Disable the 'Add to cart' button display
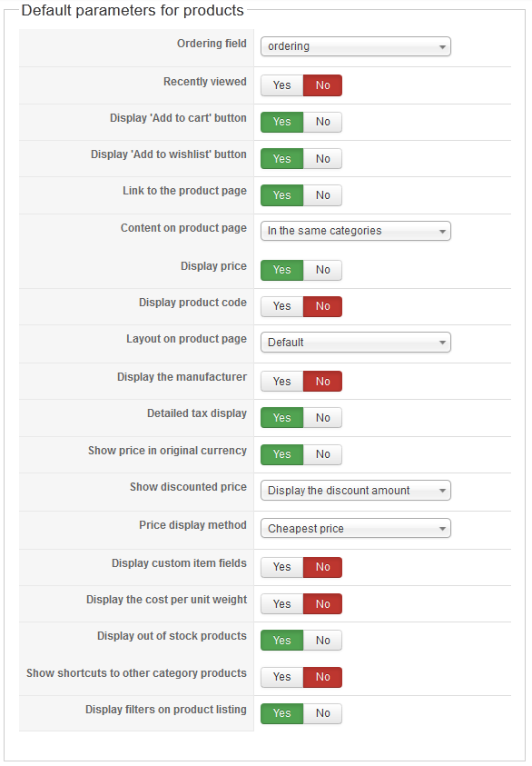The height and width of the screenshot is (766, 532). coord(322,122)
